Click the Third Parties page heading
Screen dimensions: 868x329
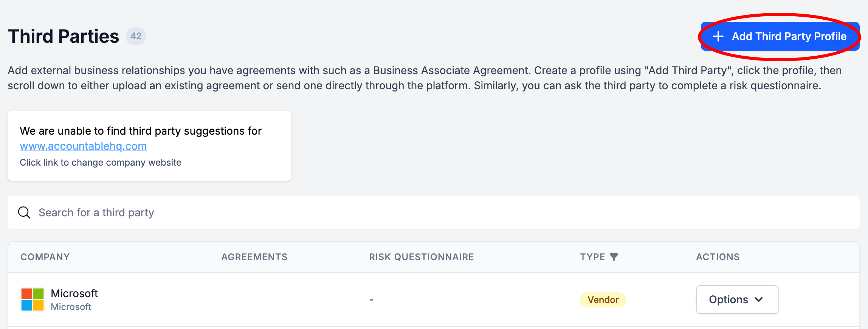pos(64,36)
